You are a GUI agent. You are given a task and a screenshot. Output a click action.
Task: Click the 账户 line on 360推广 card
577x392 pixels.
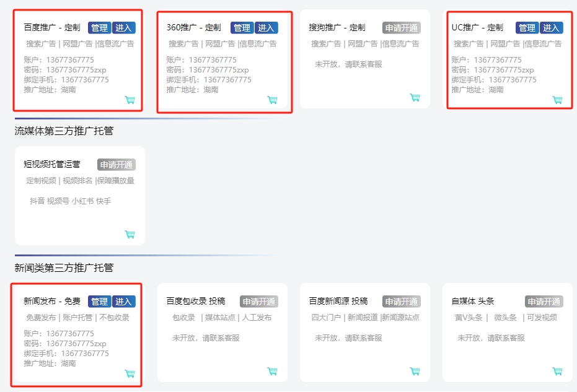pos(201,60)
